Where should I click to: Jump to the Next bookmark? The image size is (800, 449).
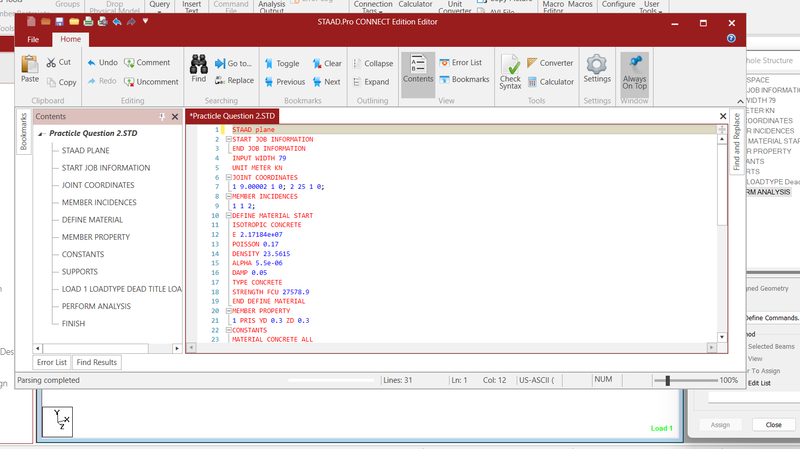pyautogui.click(x=327, y=82)
